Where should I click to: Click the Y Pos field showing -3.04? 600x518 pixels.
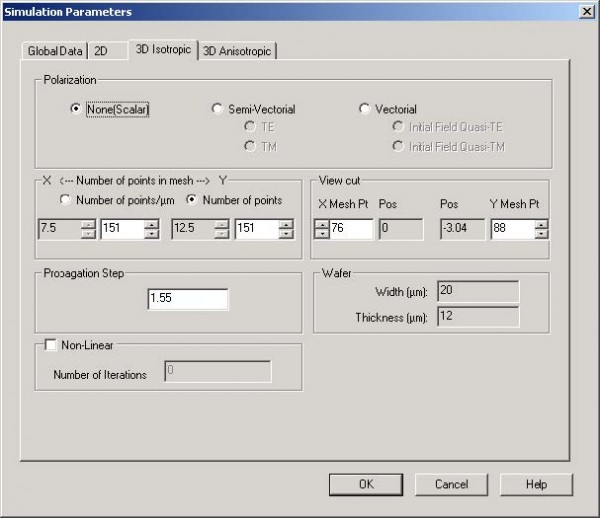tap(462, 228)
